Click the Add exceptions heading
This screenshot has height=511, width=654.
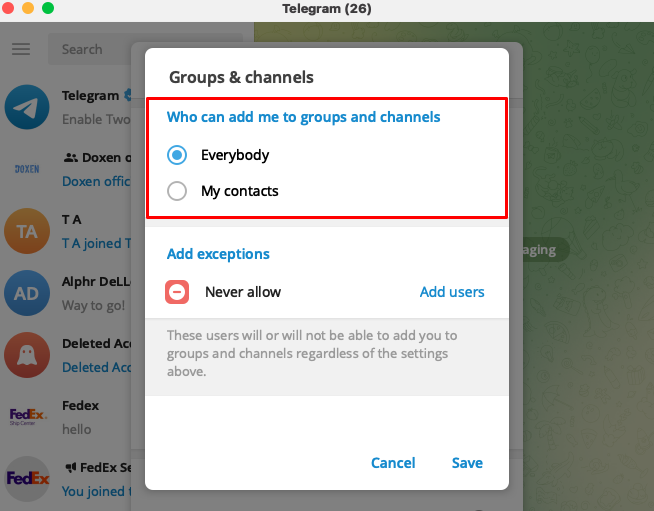tap(218, 254)
